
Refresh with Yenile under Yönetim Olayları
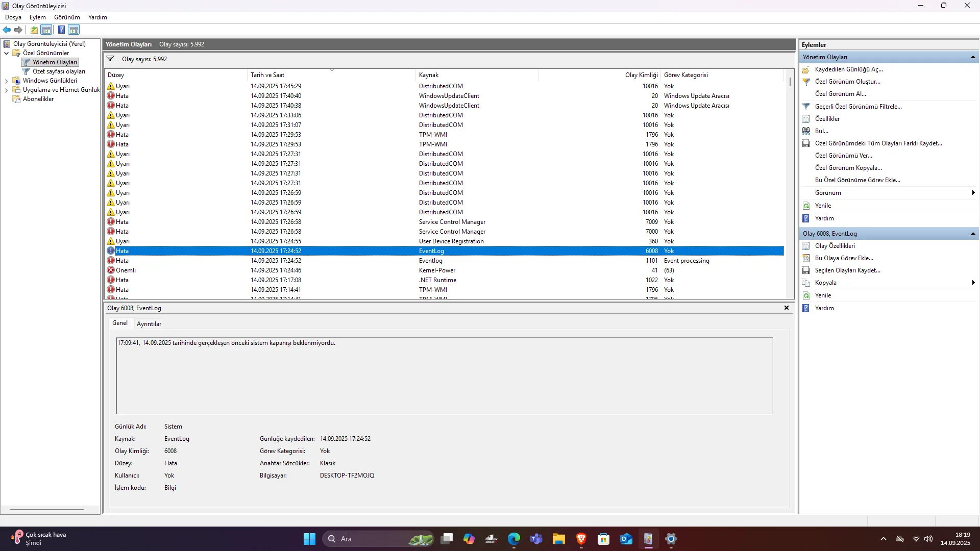point(823,206)
